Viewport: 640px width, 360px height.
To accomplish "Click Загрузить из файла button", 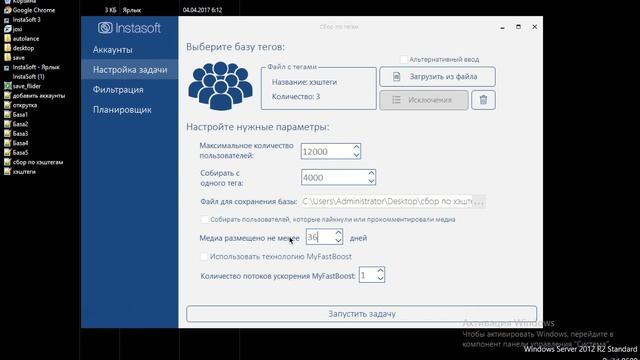I will (437, 77).
